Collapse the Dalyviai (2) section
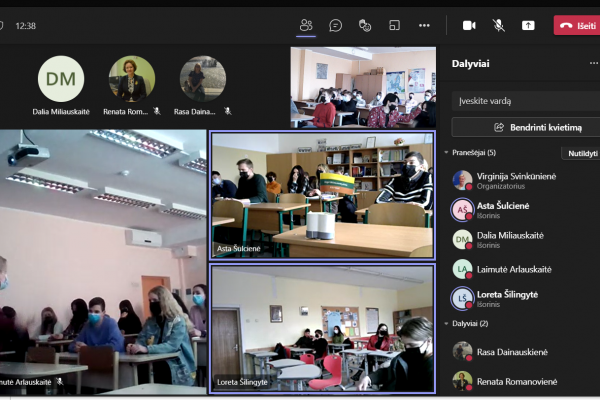The width and height of the screenshot is (600, 400). pos(446,324)
